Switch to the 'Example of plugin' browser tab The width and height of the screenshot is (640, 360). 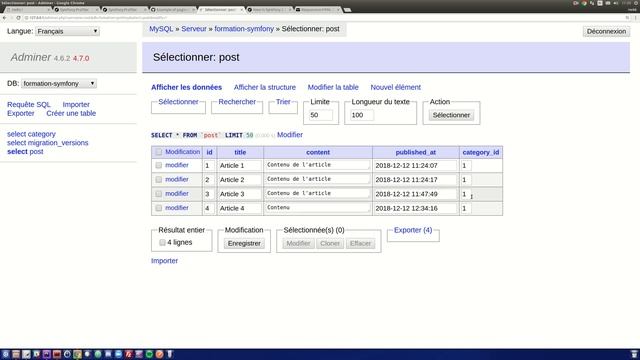[x=173, y=9]
